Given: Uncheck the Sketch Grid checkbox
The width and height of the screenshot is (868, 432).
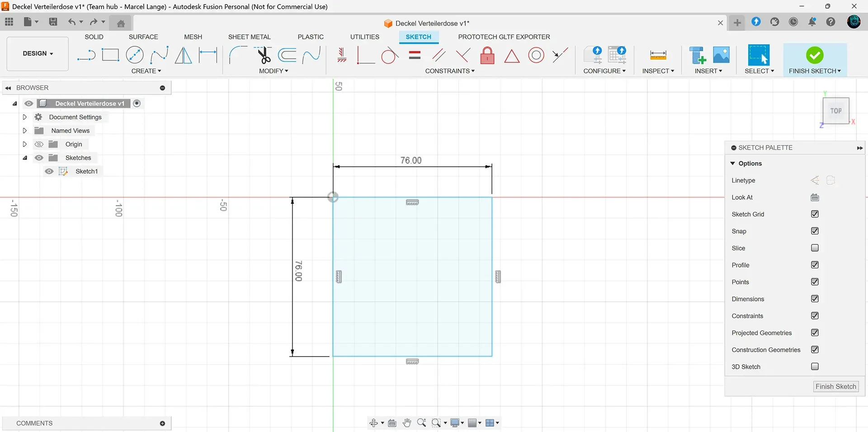Looking at the screenshot, I should (x=815, y=214).
